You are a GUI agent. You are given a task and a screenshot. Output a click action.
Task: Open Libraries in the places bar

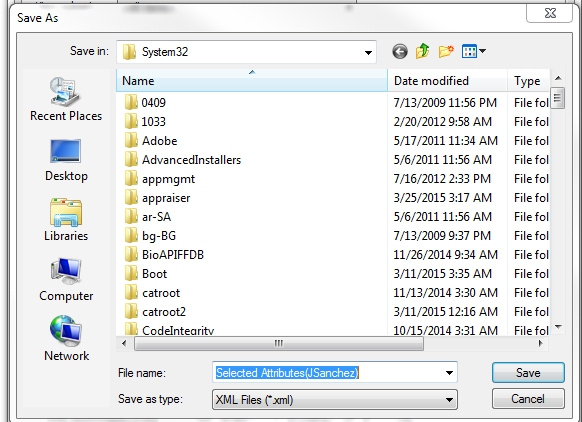click(x=66, y=220)
